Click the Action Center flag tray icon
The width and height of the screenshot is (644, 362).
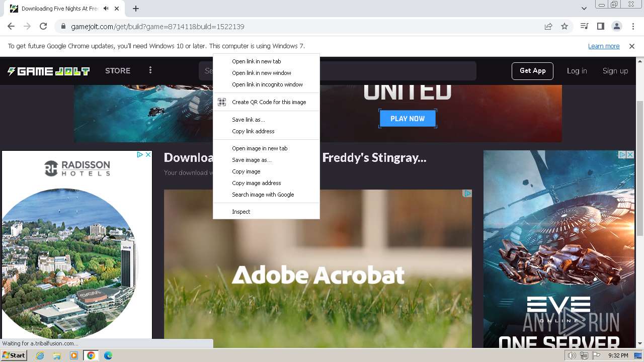tap(596, 355)
